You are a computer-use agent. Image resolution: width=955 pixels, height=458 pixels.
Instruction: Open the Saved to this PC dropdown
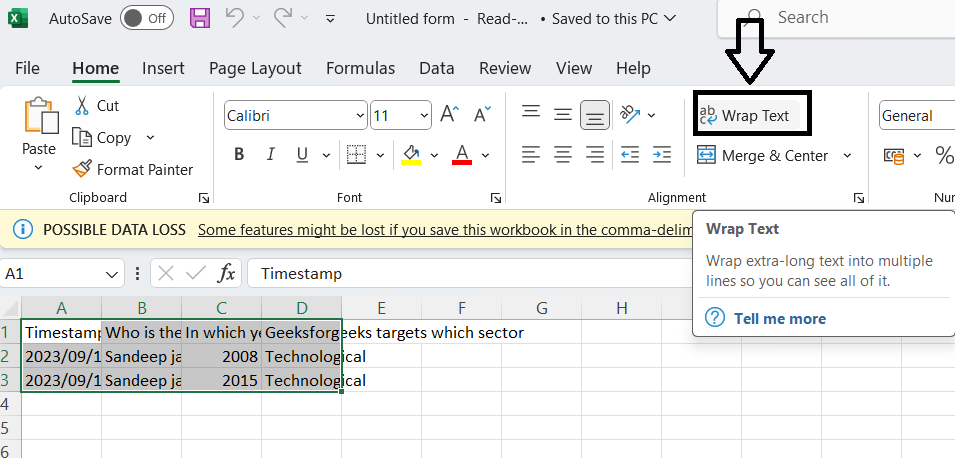614,19
